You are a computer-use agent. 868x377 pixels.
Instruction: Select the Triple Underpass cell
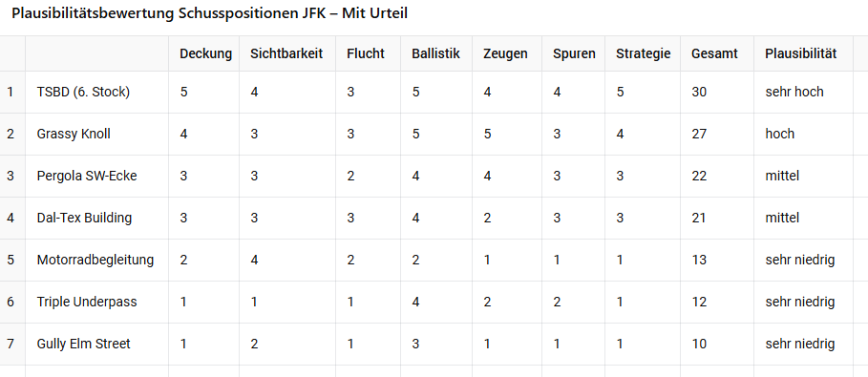click(x=96, y=302)
